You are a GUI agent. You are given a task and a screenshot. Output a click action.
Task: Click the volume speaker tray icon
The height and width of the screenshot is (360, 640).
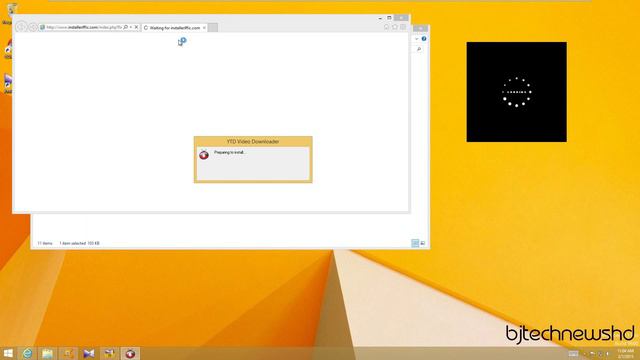pyautogui.click(x=607, y=354)
